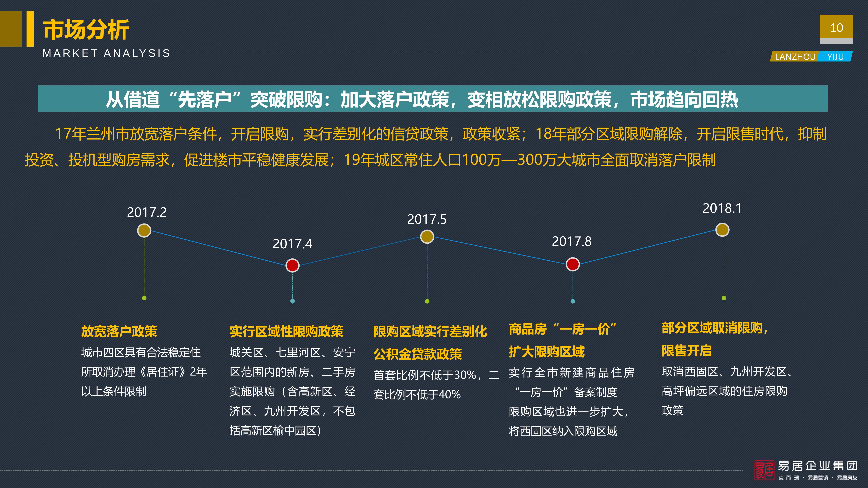Click text 济区、九州开发区，不包
This screenshot has height=488, width=868.
(x=293, y=411)
